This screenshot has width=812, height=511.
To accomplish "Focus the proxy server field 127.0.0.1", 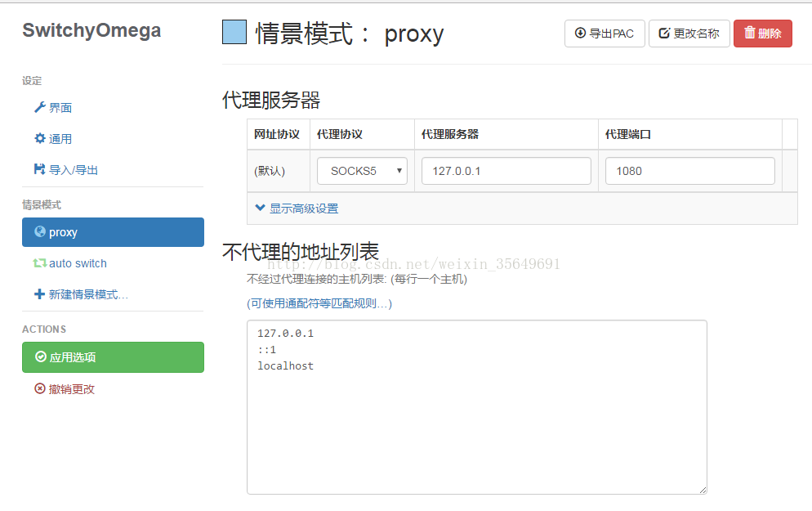I will (x=506, y=171).
